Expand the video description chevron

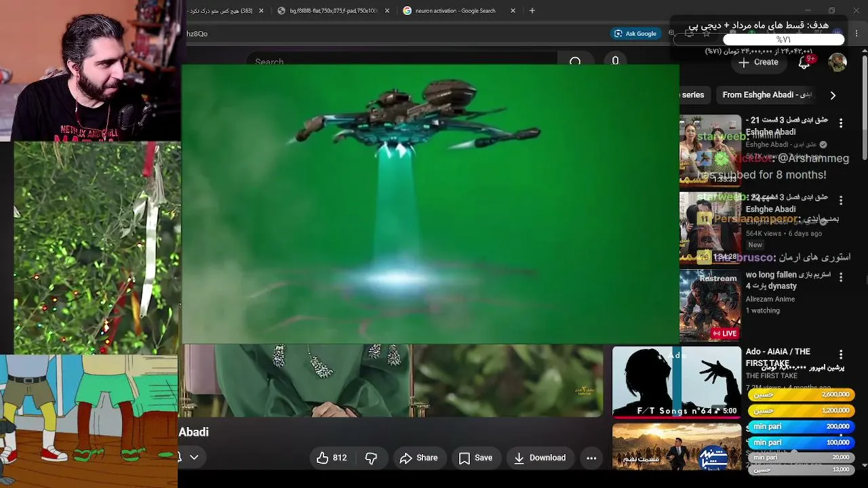(194, 457)
